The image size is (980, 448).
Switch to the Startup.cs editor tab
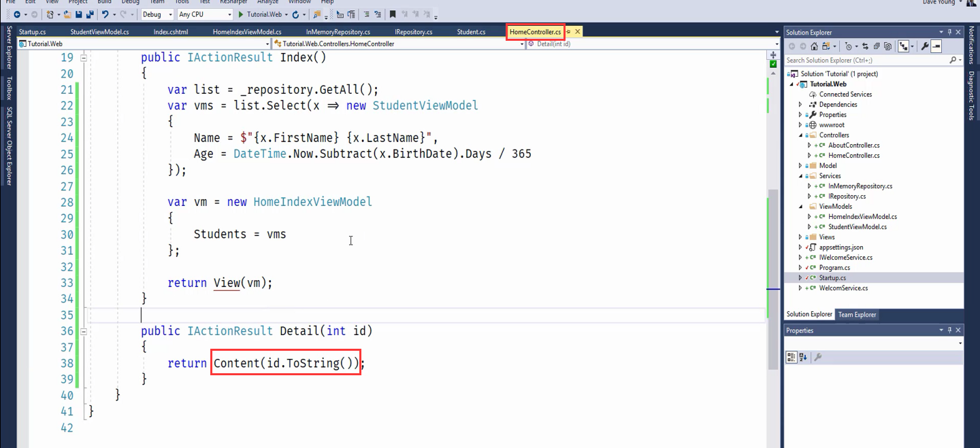32,32
